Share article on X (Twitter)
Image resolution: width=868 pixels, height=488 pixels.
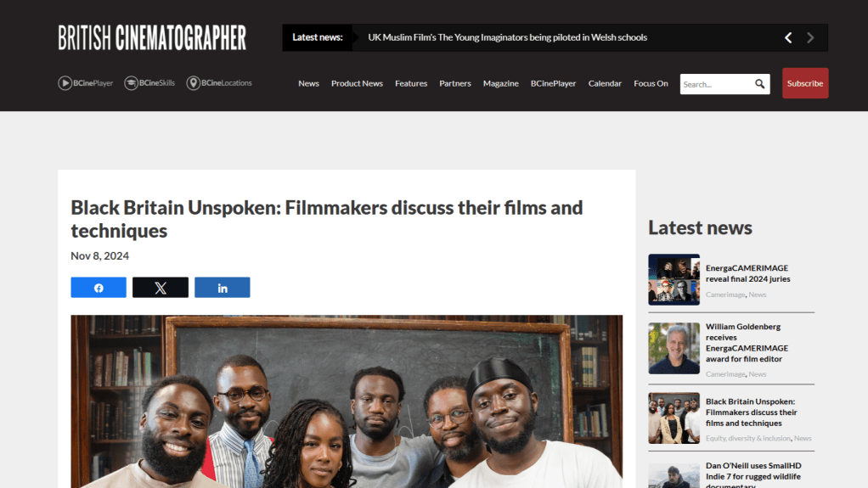pyautogui.click(x=161, y=288)
